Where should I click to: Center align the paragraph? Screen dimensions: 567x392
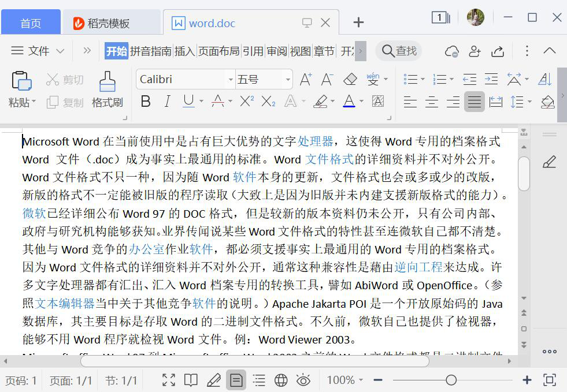coord(431,102)
